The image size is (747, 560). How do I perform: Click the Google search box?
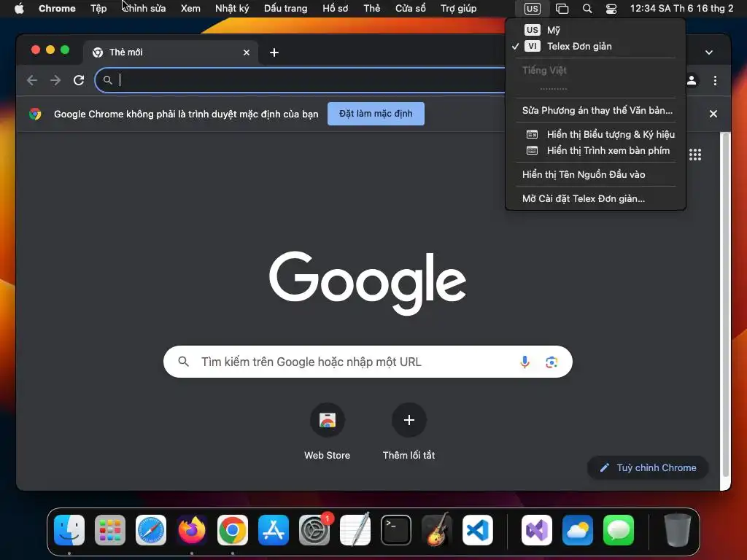(368, 362)
